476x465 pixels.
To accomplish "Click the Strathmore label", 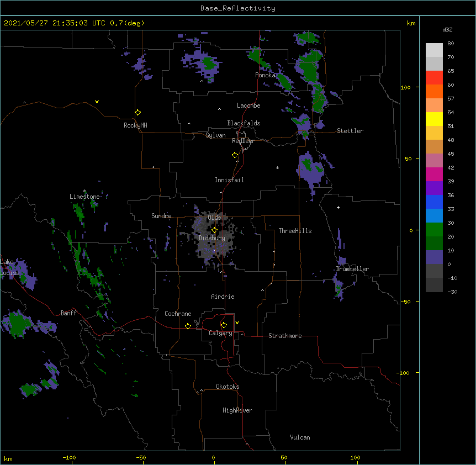I will pyautogui.click(x=285, y=336).
